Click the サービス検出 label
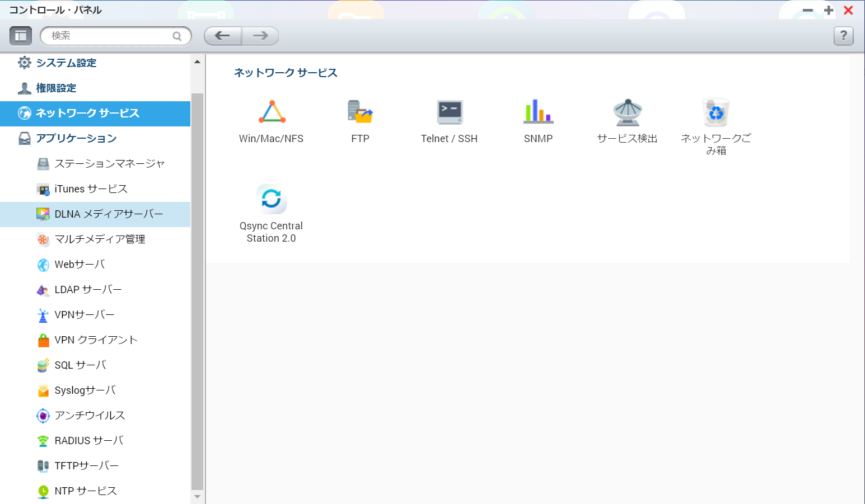865x504 pixels. click(628, 139)
